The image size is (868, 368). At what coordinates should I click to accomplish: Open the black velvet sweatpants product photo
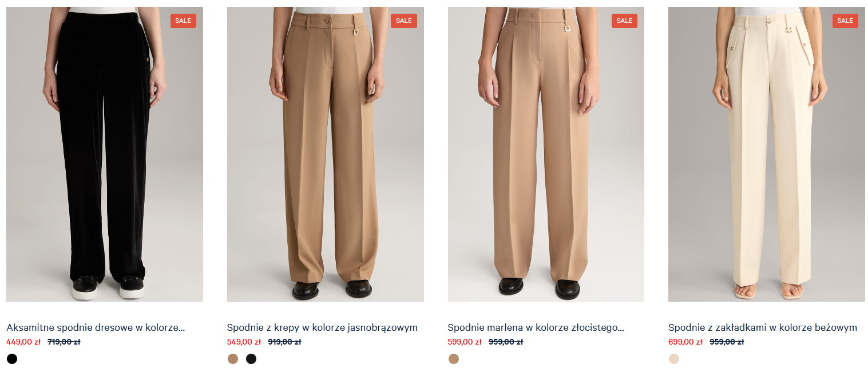(x=105, y=154)
